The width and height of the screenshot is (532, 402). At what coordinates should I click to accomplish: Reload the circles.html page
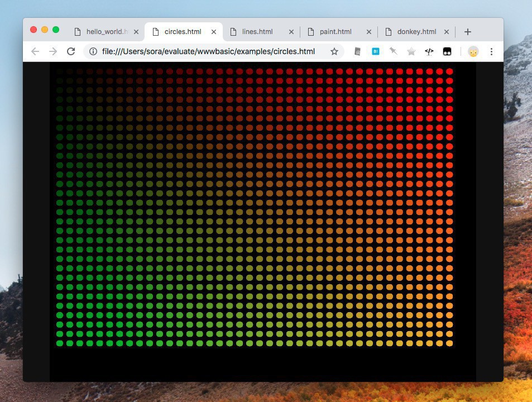click(71, 52)
